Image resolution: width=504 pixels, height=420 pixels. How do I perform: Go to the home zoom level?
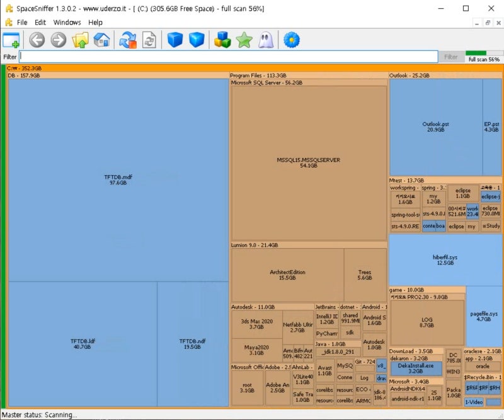tap(101, 40)
